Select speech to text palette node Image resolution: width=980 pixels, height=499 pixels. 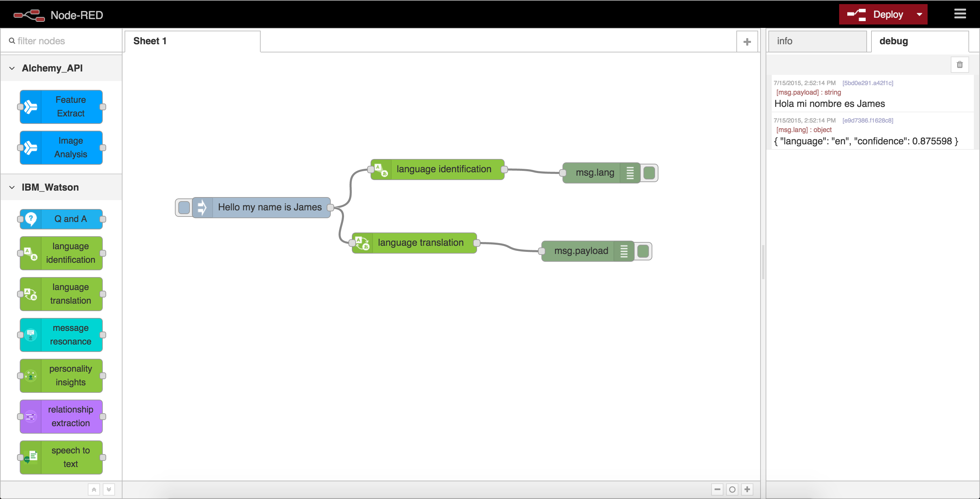coord(61,457)
